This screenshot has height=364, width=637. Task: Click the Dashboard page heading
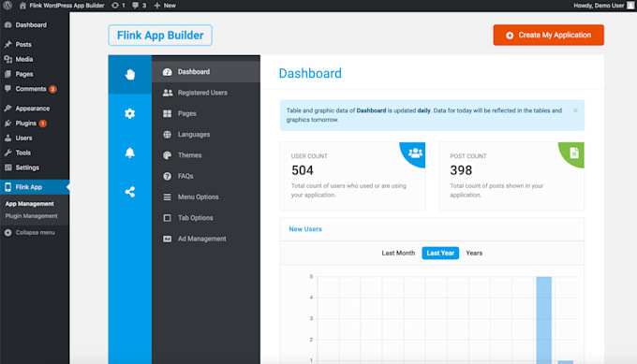310,73
